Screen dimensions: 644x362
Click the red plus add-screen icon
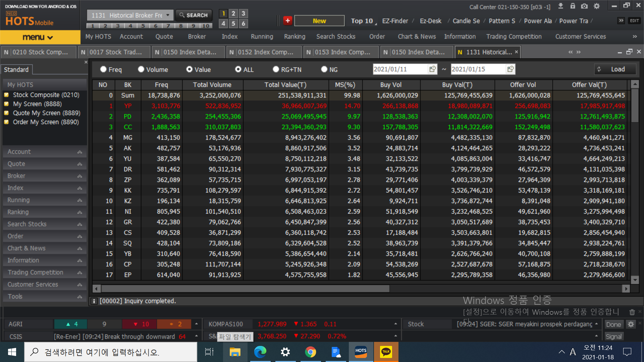pos(287,20)
